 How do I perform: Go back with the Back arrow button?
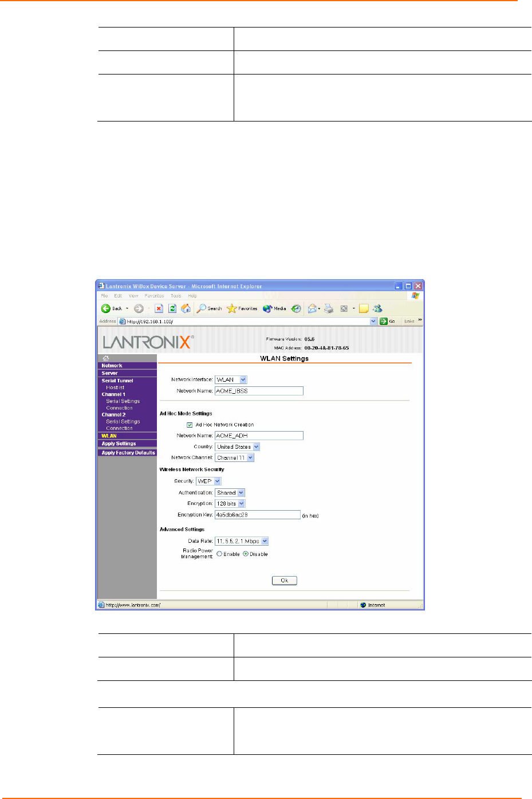click(x=106, y=308)
